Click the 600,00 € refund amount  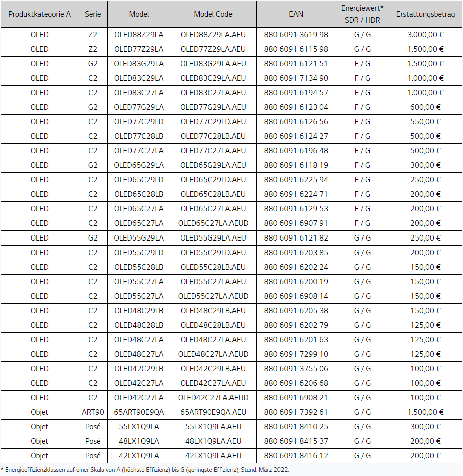pyautogui.click(x=425, y=107)
